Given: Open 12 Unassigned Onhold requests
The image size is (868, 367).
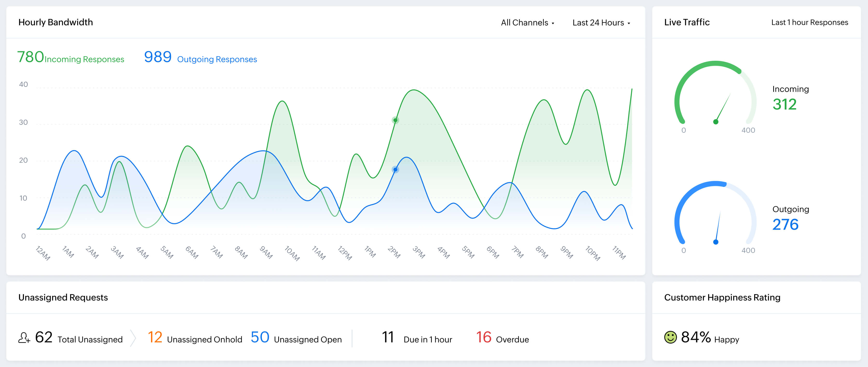Looking at the screenshot, I should [x=195, y=338].
